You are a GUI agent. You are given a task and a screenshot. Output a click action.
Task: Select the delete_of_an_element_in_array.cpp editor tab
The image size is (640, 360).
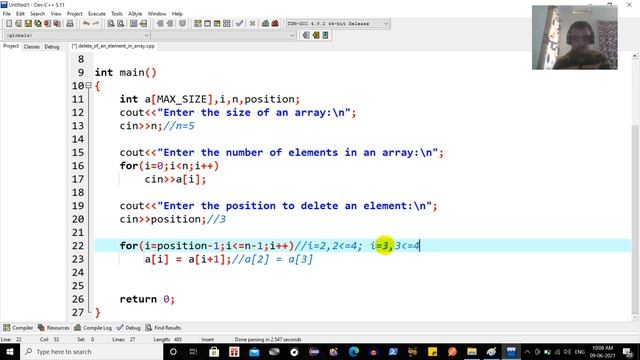click(113, 46)
